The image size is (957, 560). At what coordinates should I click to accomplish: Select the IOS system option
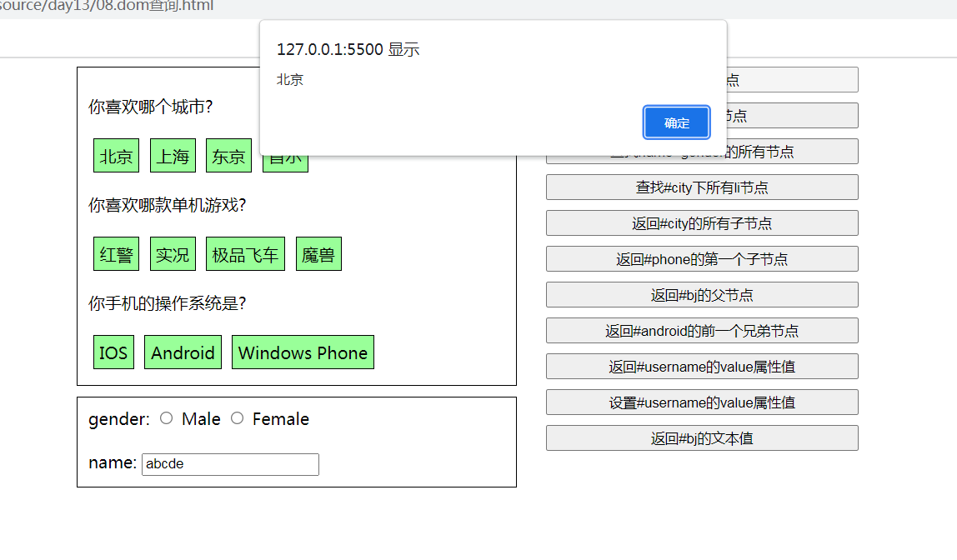click(x=113, y=352)
